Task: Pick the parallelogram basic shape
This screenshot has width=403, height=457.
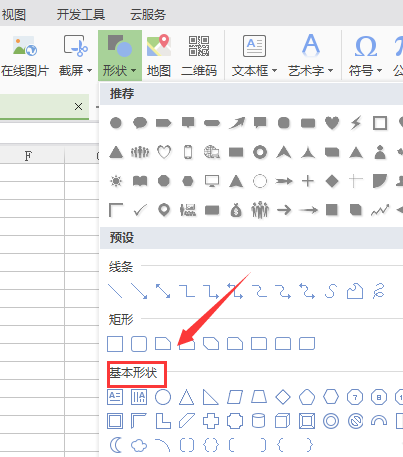Action: click(x=235, y=397)
